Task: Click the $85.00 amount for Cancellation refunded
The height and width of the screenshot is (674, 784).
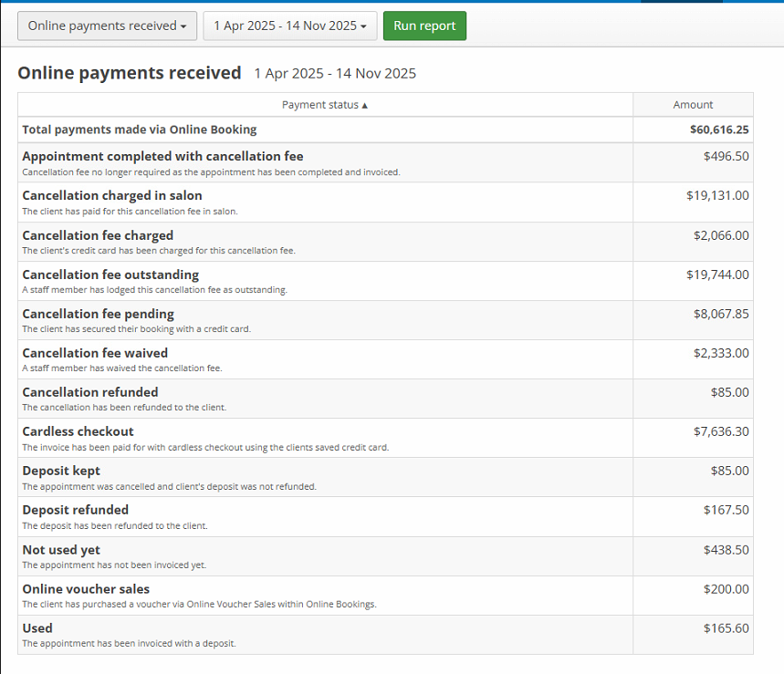Action: (x=729, y=392)
